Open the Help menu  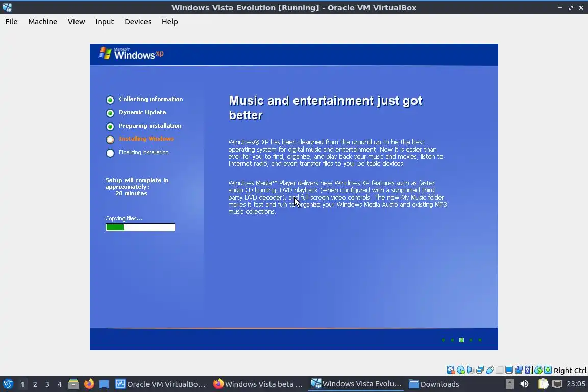(x=169, y=22)
